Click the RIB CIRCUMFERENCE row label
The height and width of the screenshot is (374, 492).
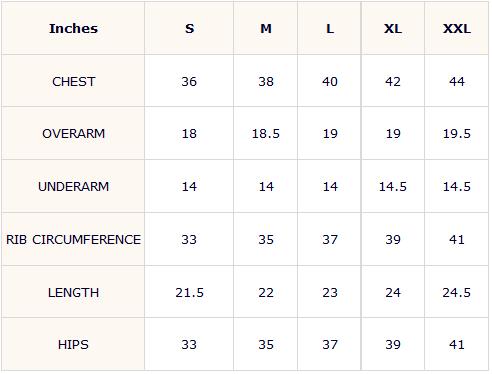[73, 240]
